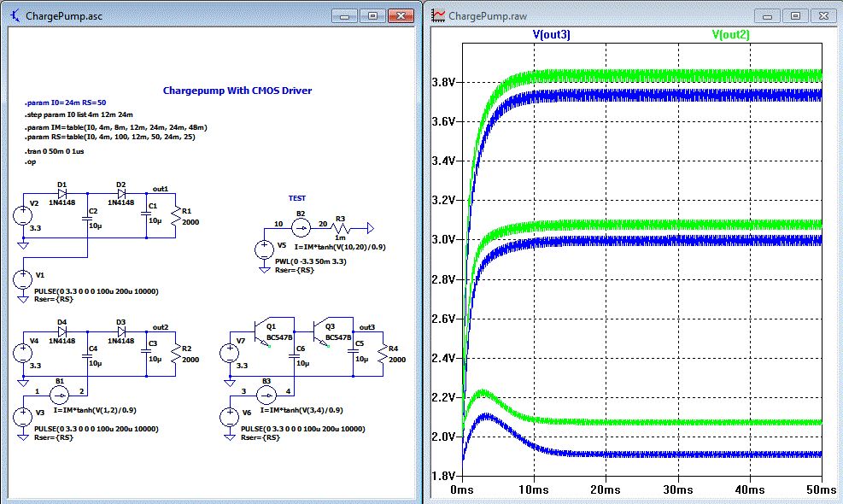Click the ChargePump.asc window title icon
This screenshot has width=843, height=504.
[15, 16]
